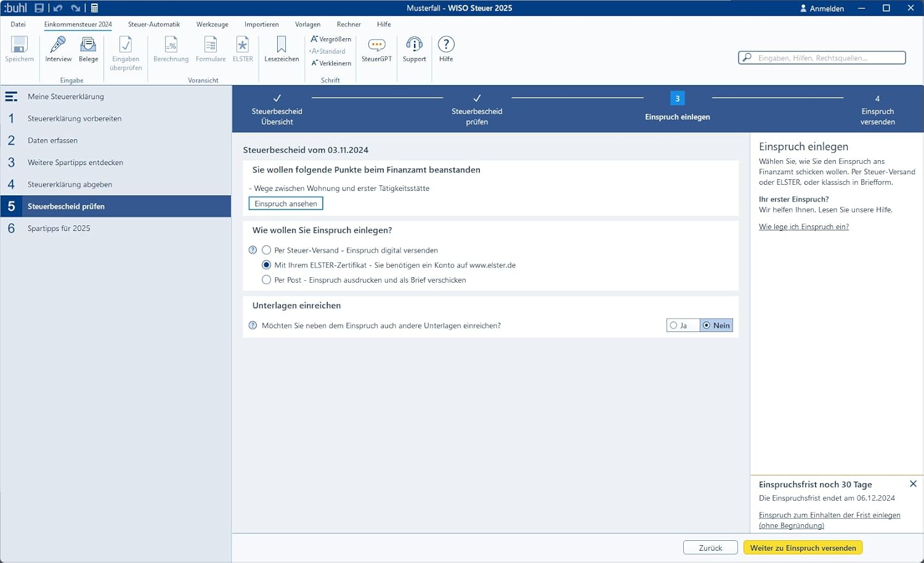Click the Speichern toolbar icon
Image resolution: width=924 pixels, height=563 pixels.
tap(19, 49)
